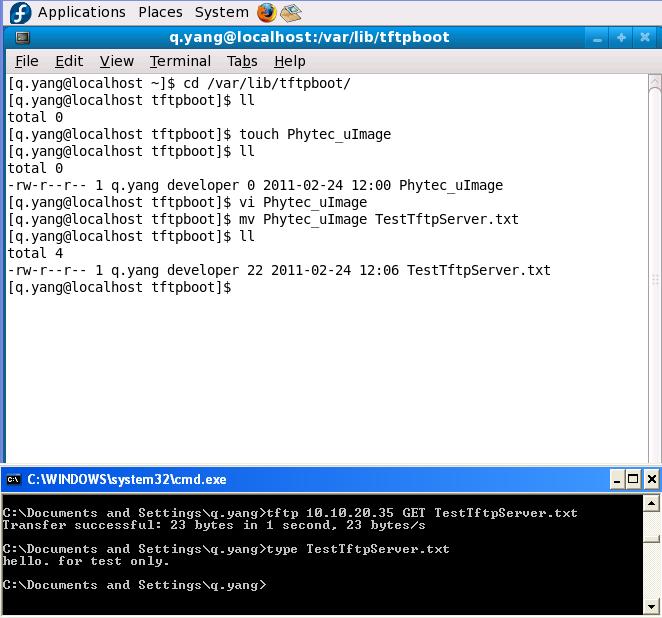This screenshot has height=618, width=662.
Task: Minimize the Linux terminal window
Action: pos(597,38)
